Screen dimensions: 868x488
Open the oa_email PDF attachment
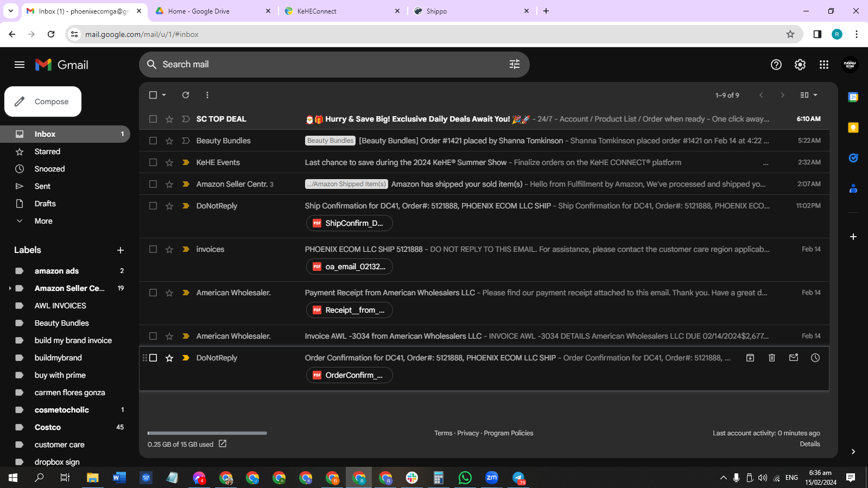(x=349, y=267)
